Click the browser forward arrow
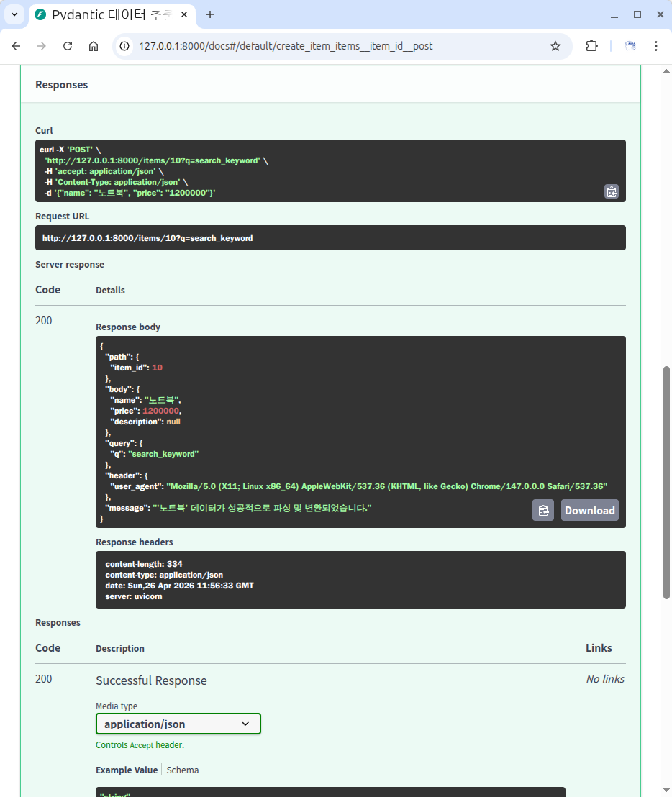This screenshot has width=672, height=797. pos(42,46)
